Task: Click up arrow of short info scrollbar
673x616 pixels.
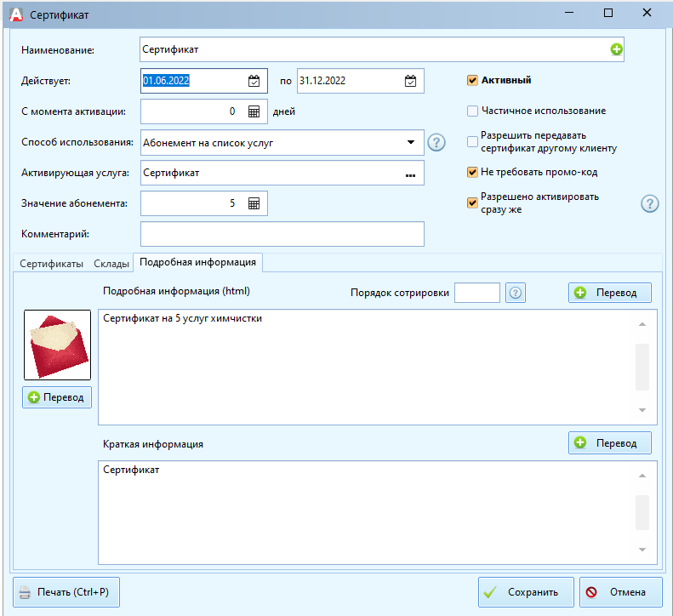Action: tap(642, 476)
